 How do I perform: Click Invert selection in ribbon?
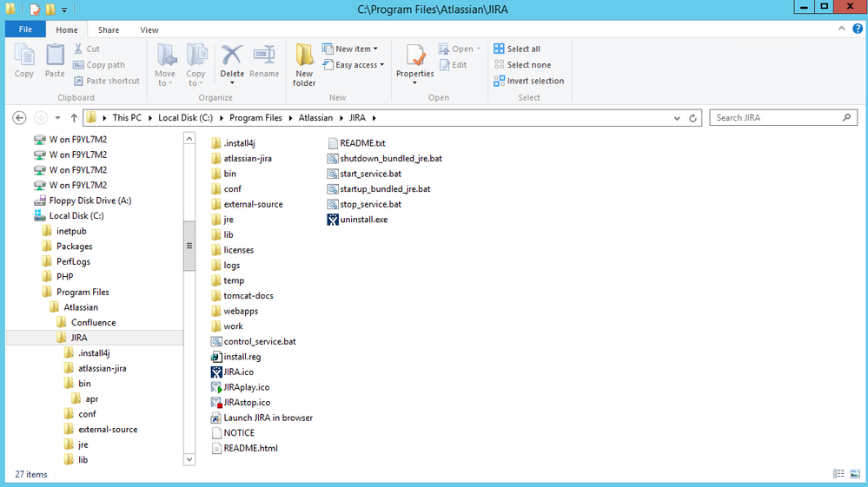pyautogui.click(x=528, y=81)
